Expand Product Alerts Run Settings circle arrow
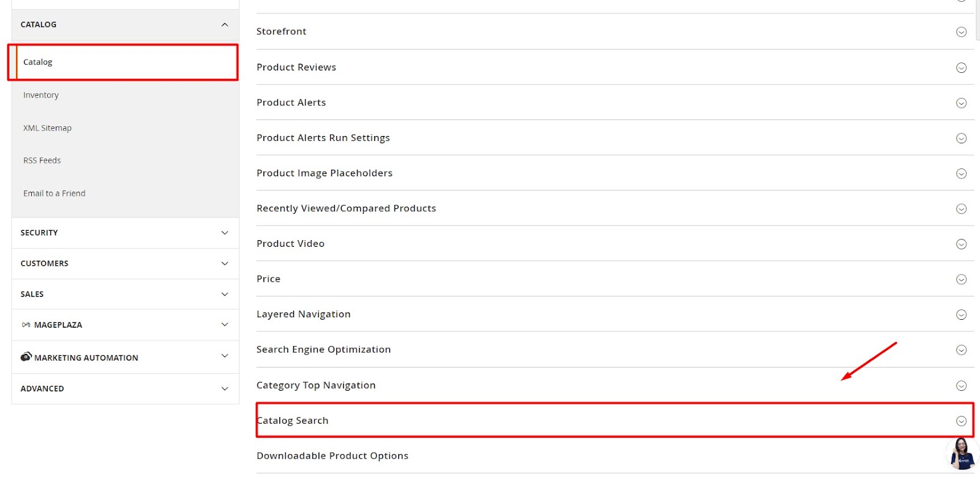The height and width of the screenshot is (479, 980). point(962,138)
